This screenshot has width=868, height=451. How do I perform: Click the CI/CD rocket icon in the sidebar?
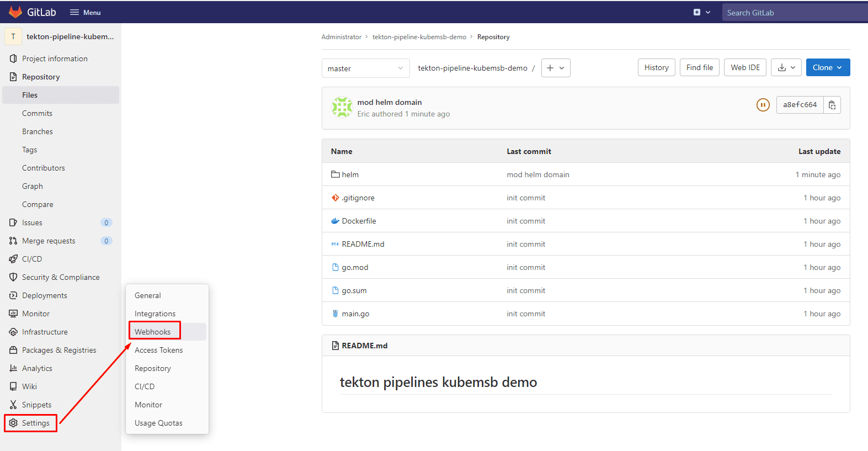[13, 259]
